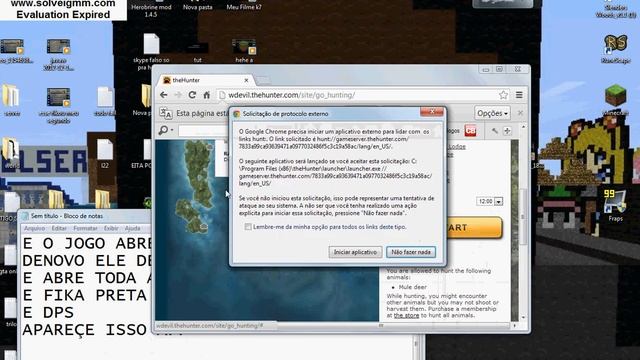The image size is (640, 360).
Task: Click the 'E DPS' line in Notepad
Action: (48, 313)
